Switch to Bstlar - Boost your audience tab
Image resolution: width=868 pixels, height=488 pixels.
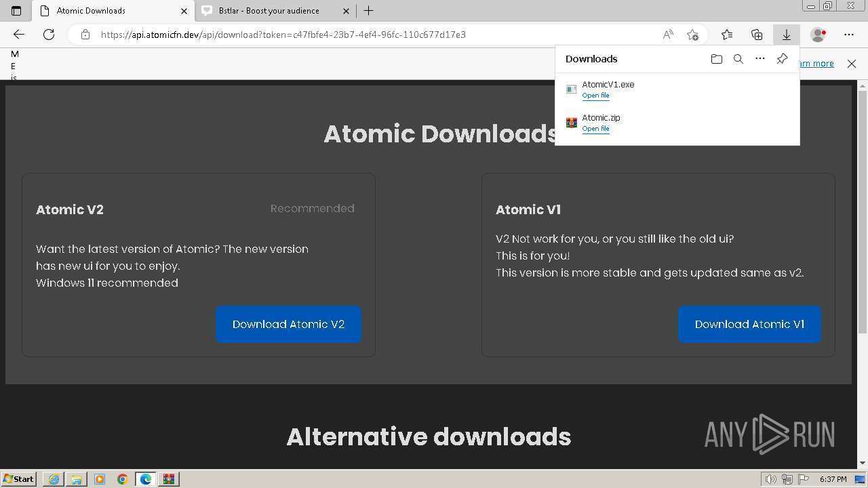pyautogui.click(x=275, y=11)
